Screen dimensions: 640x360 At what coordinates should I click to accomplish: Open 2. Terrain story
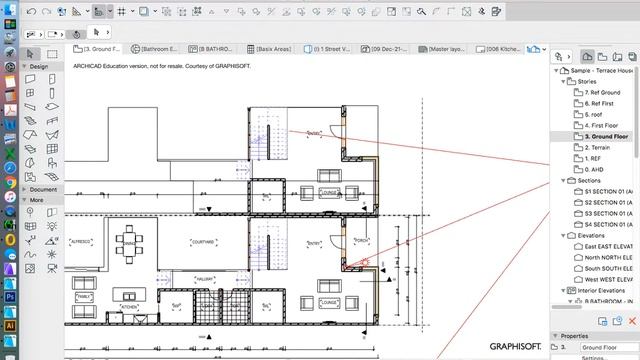592,147
